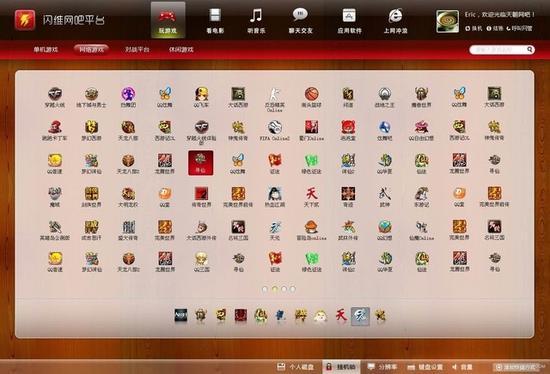Select the first page indicator dot
The height and width of the screenshot is (374, 550).
[x=265, y=289]
